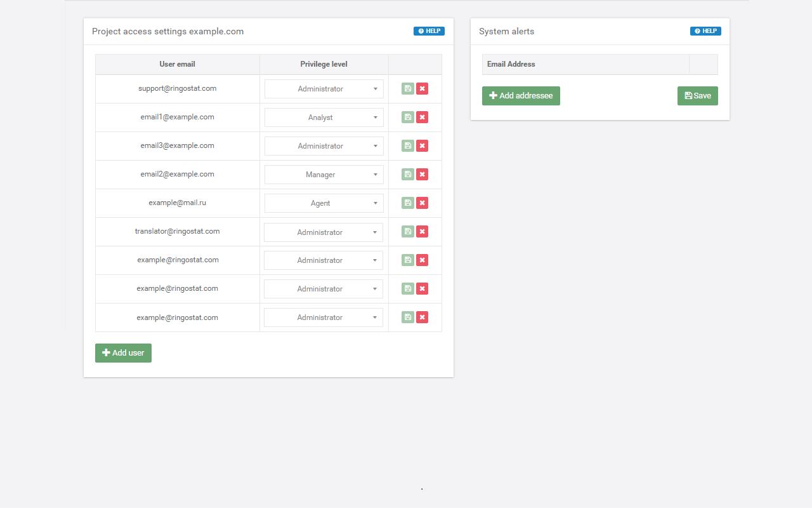The height and width of the screenshot is (508, 812).
Task: Click the save icon for email2@example.com
Action: [x=407, y=174]
